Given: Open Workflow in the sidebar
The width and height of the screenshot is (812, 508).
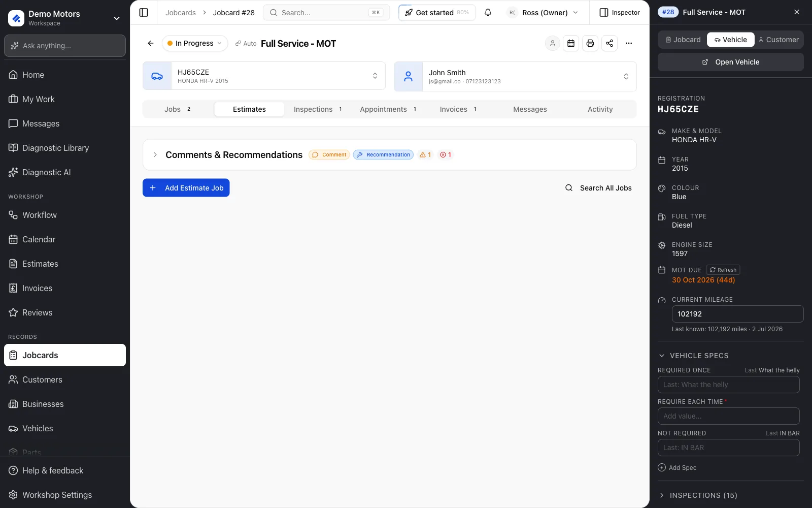Looking at the screenshot, I should (65, 215).
